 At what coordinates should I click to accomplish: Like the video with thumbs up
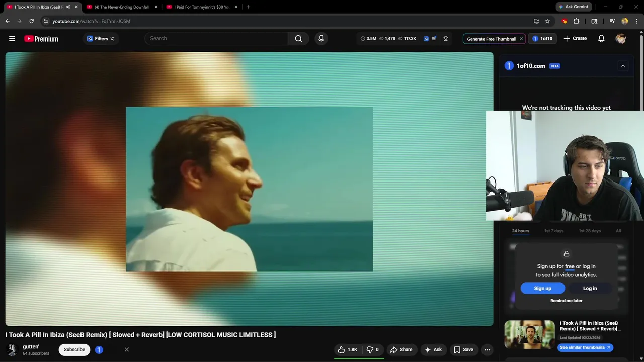tap(347, 350)
